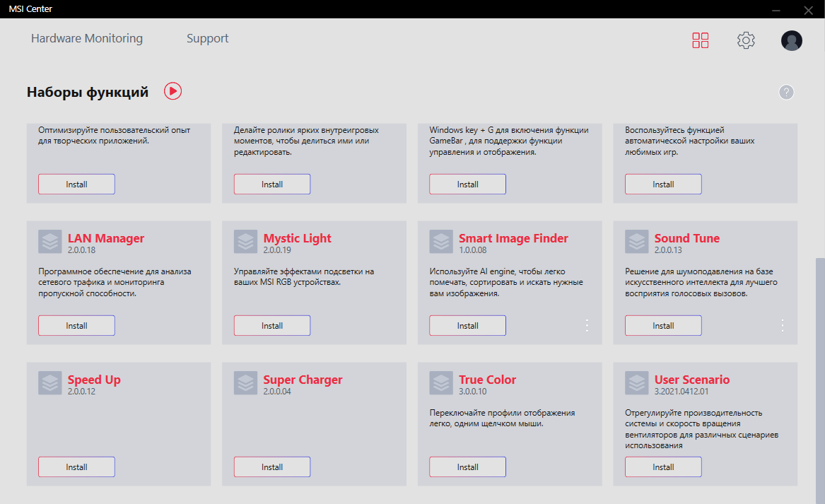Install the in-game highlights clips feature
This screenshot has width=825, height=504.
272,184
